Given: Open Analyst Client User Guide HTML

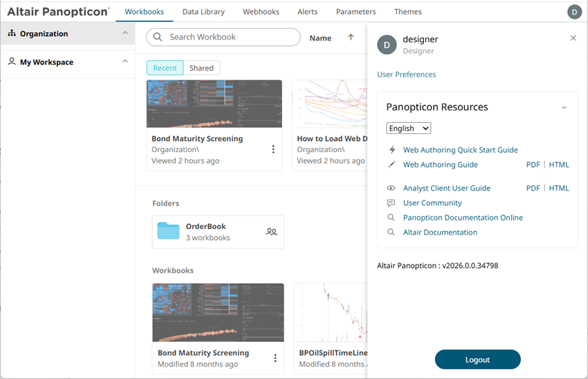Looking at the screenshot, I should [x=559, y=188].
